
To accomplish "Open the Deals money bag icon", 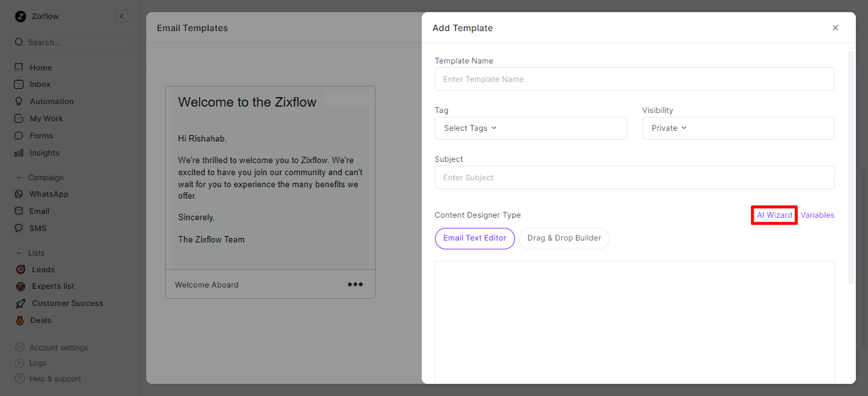I will pyautogui.click(x=20, y=320).
